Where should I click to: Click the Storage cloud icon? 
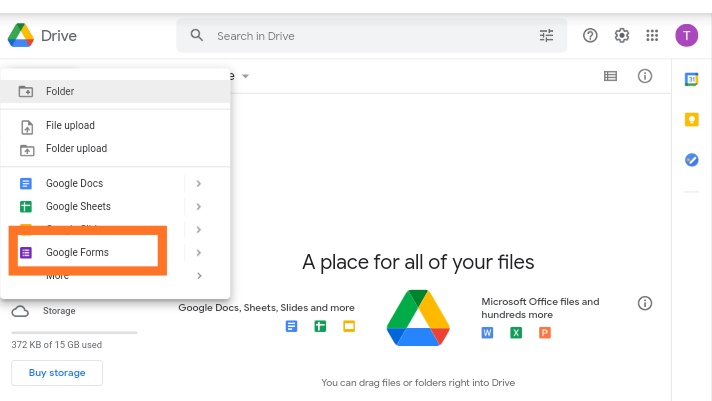click(20, 311)
